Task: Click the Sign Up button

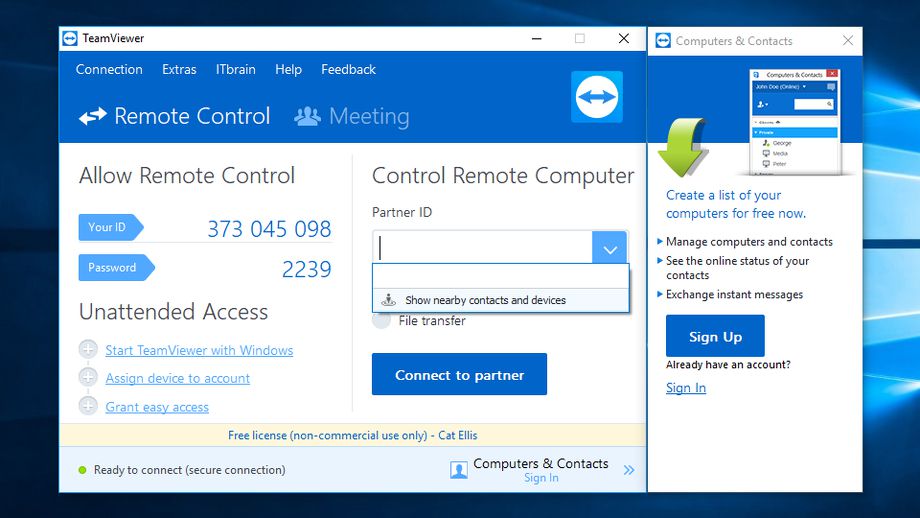Action: (715, 336)
